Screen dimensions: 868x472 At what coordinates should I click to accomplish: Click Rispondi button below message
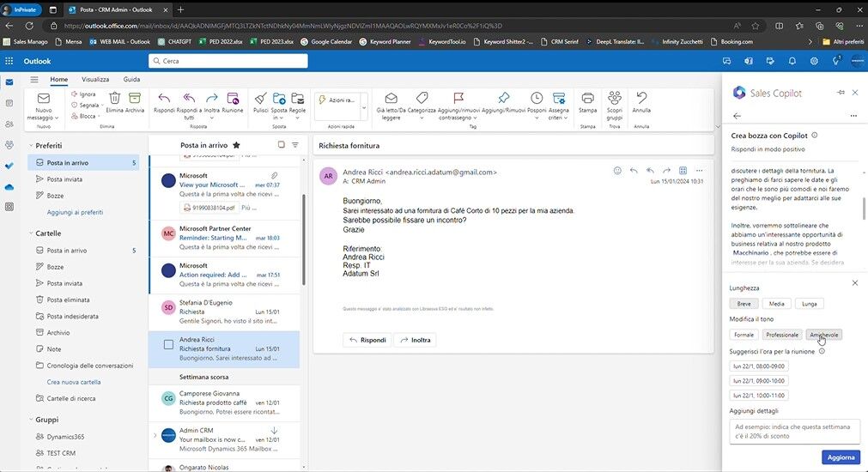pyautogui.click(x=367, y=340)
